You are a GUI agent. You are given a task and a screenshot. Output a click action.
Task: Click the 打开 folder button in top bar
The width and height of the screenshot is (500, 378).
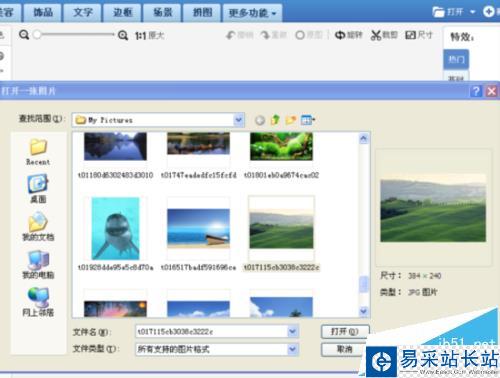(x=448, y=12)
